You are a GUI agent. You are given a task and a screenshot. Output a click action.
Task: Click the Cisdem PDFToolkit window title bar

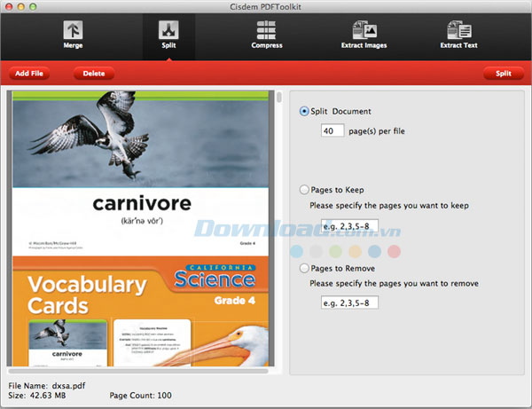click(266, 6)
